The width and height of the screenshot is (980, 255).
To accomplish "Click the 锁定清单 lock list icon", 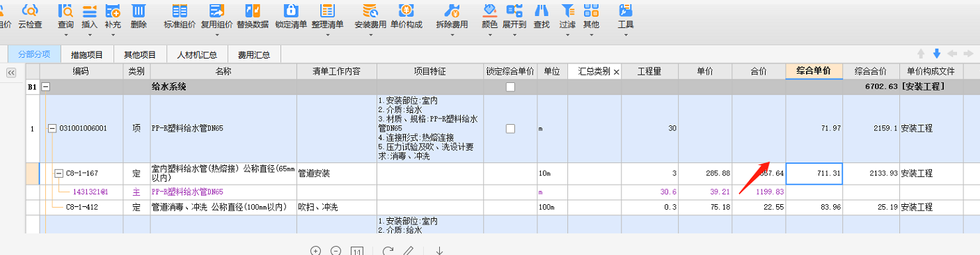I will (x=291, y=10).
